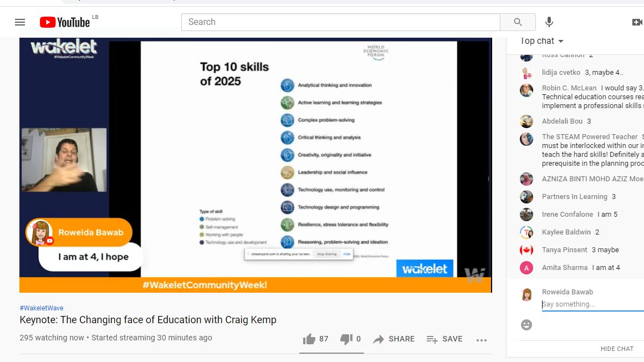
Task: Click the presenter webcam thumbnail
Action: 64,160
